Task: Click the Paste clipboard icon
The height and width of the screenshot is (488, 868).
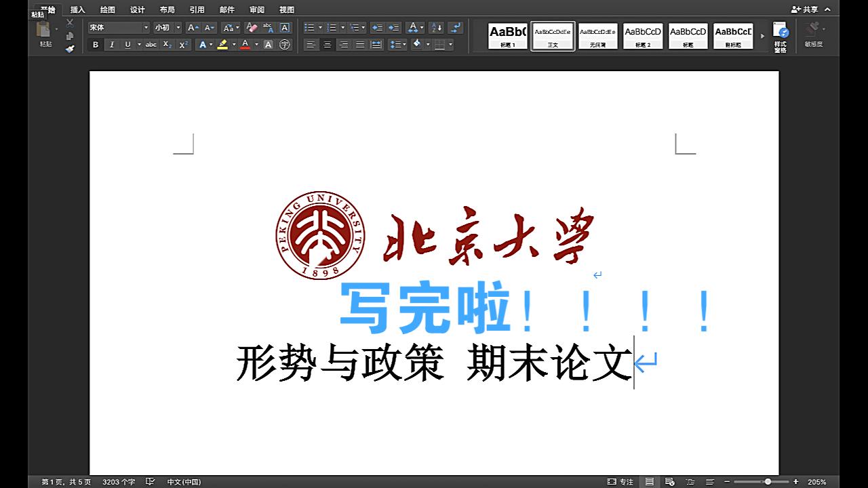Action: click(x=43, y=29)
